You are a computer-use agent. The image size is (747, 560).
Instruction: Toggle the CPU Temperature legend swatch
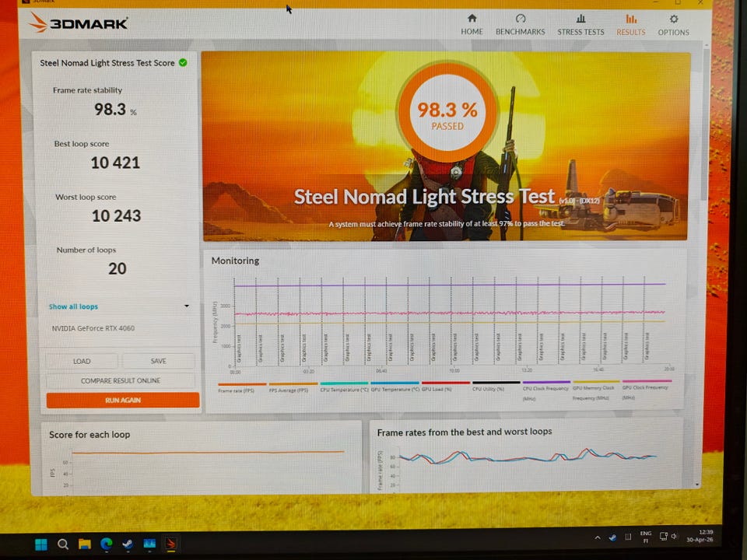(x=344, y=383)
